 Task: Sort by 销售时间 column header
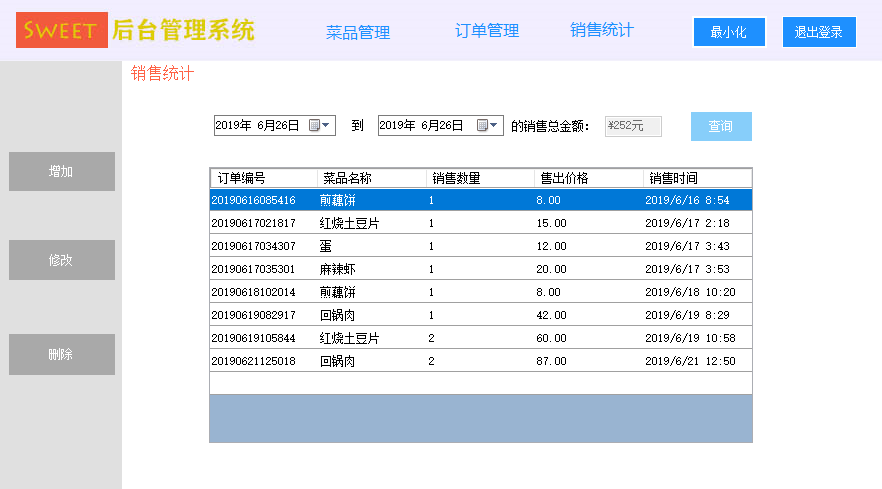[x=697, y=178]
